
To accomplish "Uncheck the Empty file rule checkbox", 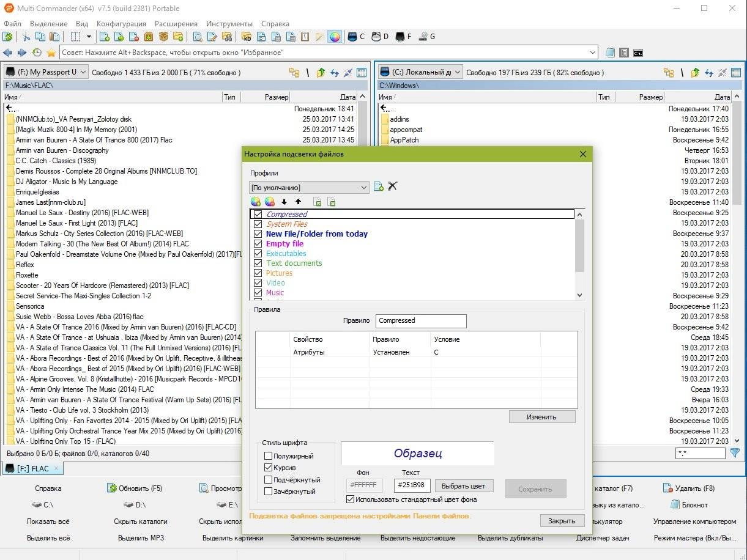I will 258,244.
